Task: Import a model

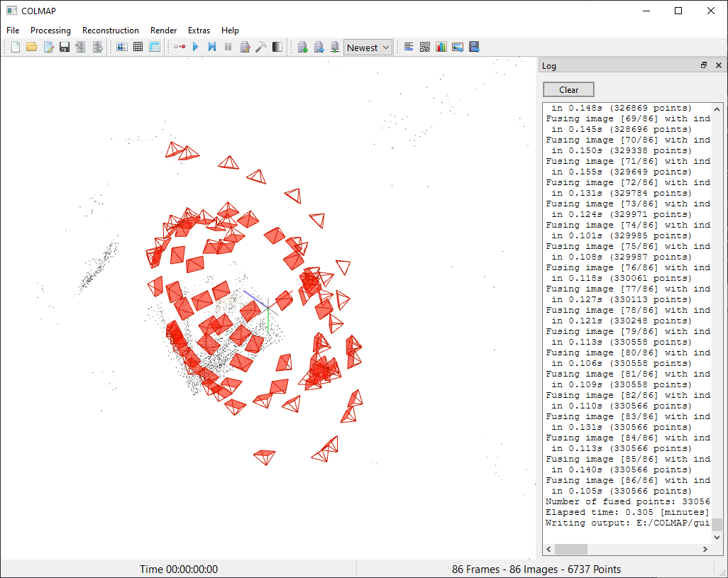Action: [x=80, y=46]
